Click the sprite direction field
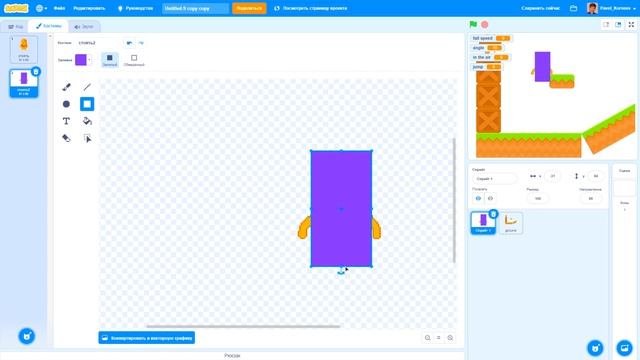Viewport: 640px width, 360px height. (591, 198)
